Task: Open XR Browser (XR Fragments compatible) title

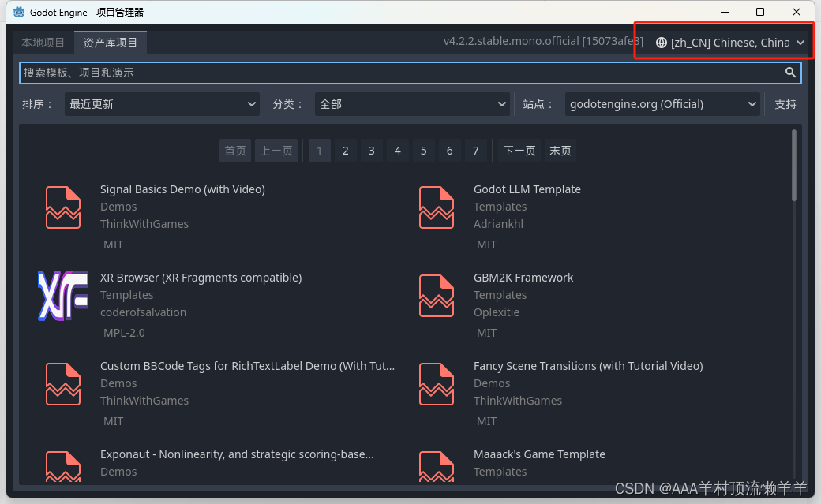Action: coord(201,278)
